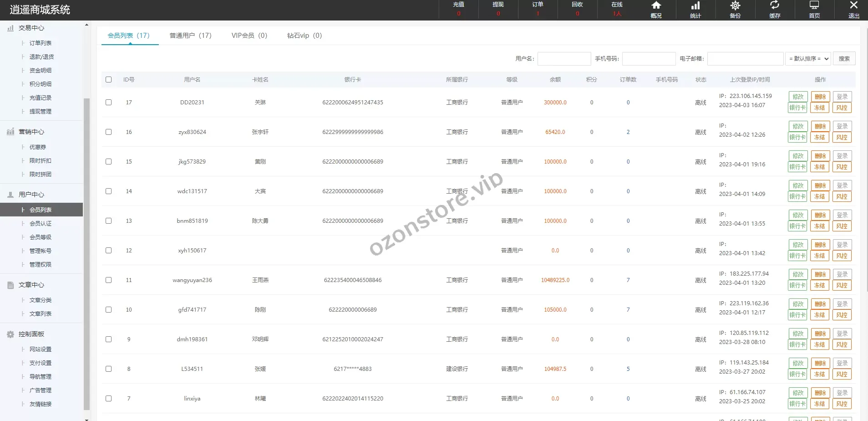Toggle the select-all checkbox in table header

pyautogui.click(x=108, y=79)
